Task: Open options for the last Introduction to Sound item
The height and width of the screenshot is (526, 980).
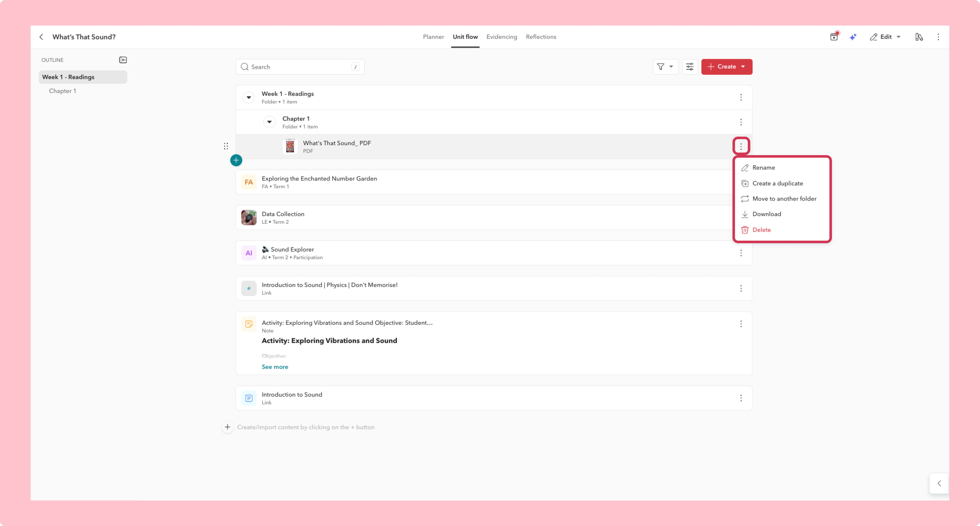Action: [741, 398]
